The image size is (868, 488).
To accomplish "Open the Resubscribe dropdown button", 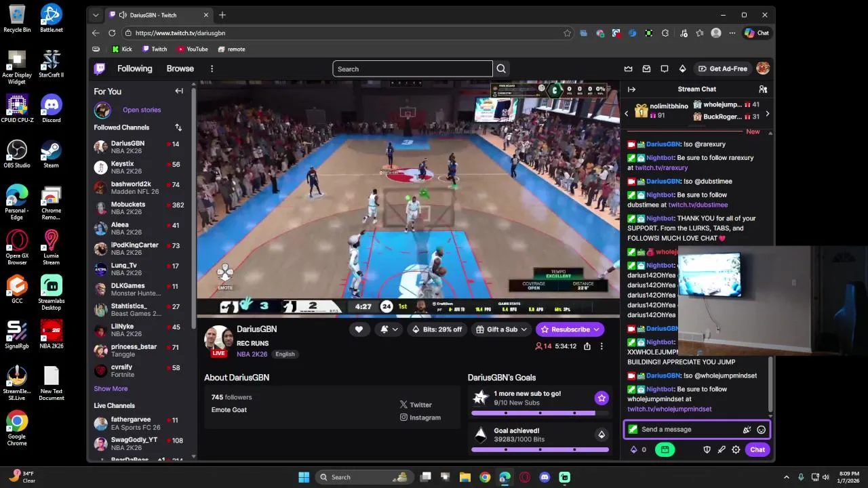I will coord(570,329).
